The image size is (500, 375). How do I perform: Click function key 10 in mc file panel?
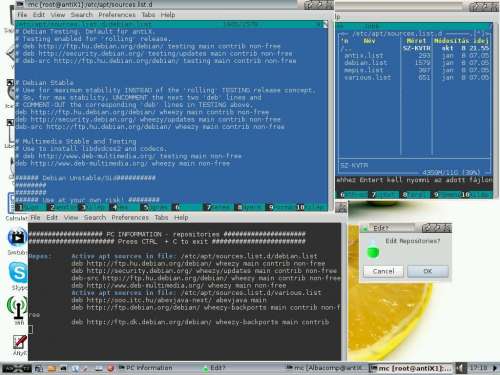(x=477, y=194)
